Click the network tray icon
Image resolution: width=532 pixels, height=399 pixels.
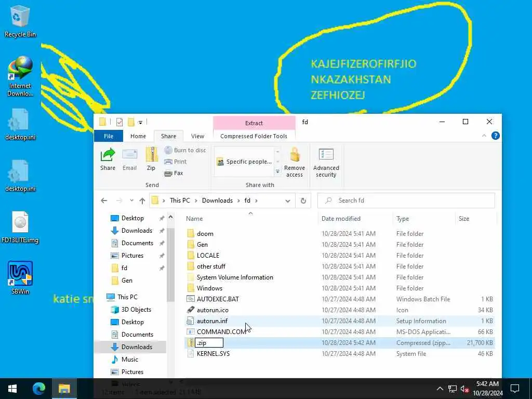click(453, 389)
